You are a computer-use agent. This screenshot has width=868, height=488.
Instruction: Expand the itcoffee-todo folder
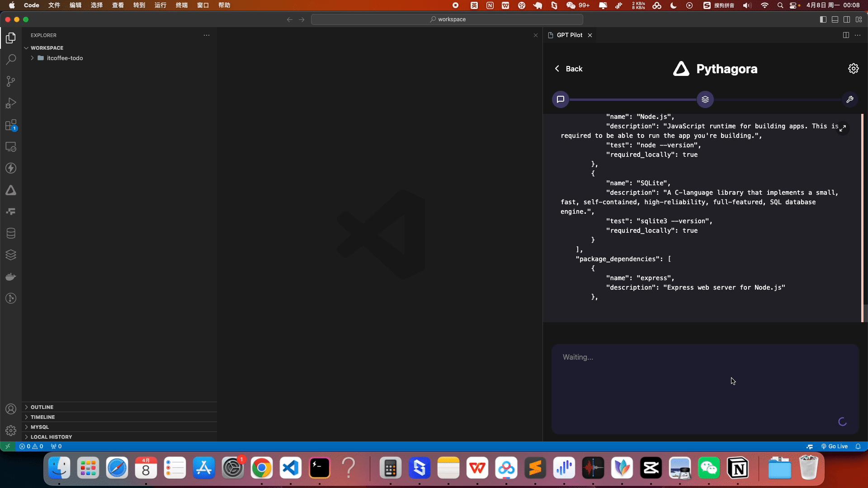pos(64,58)
